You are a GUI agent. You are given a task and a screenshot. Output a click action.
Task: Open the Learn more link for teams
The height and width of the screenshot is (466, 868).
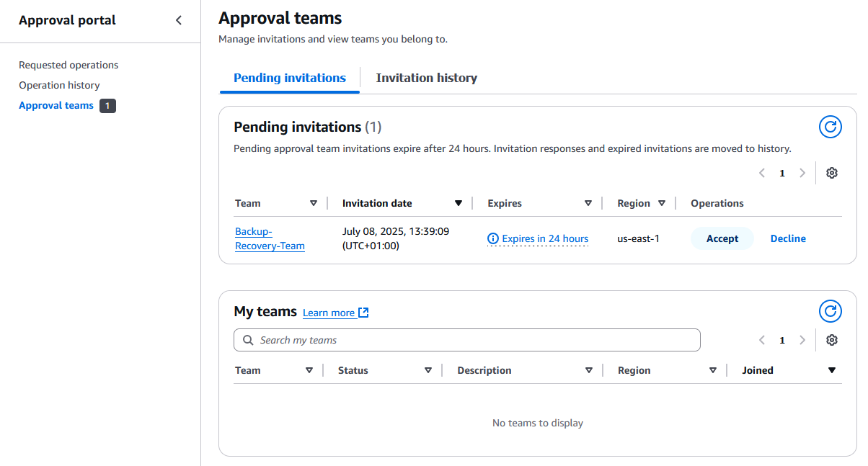click(x=329, y=313)
